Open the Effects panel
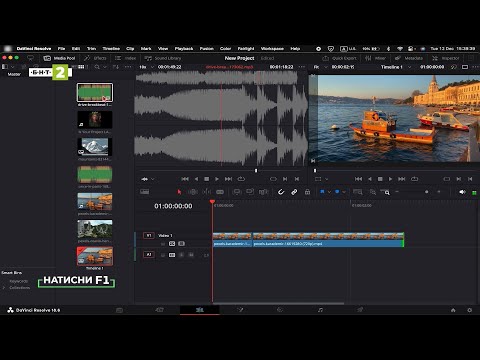This screenshot has width=480, height=360. coord(95,58)
